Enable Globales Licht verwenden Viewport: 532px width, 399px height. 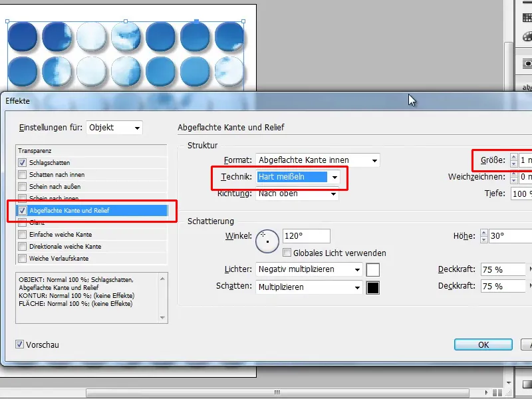pos(287,252)
